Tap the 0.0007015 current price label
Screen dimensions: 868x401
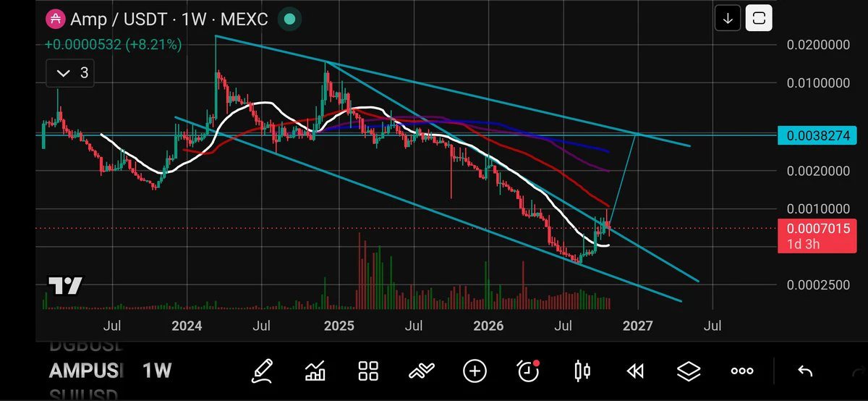click(x=817, y=228)
